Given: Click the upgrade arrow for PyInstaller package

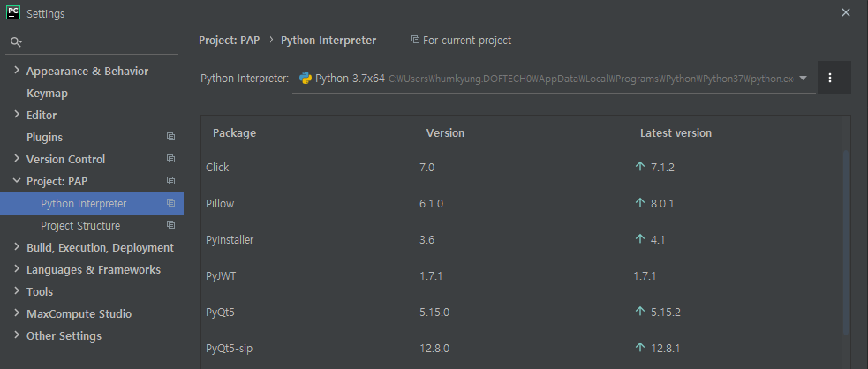Looking at the screenshot, I should (x=640, y=239).
